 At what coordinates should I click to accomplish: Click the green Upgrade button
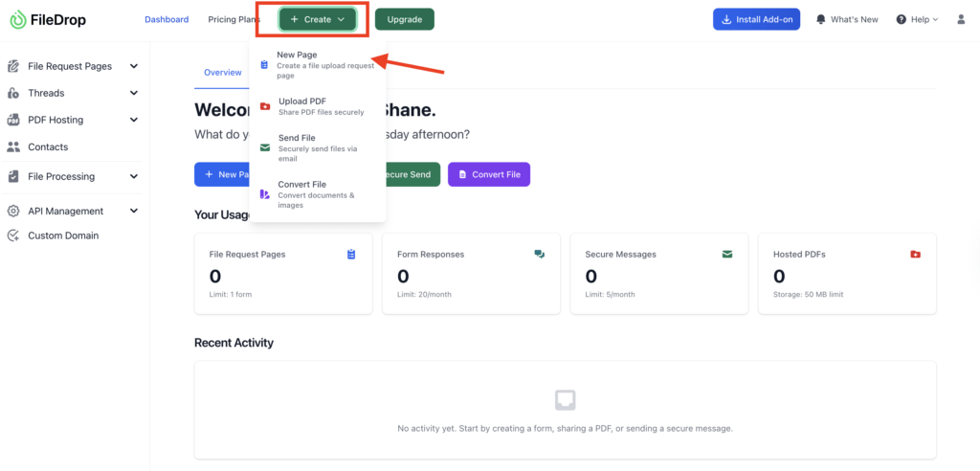point(405,19)
